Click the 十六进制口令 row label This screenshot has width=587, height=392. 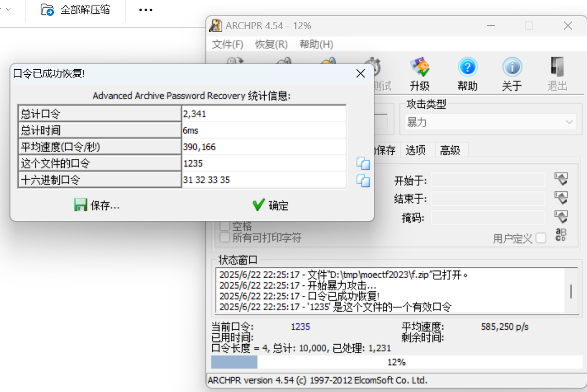click(100, 180)
